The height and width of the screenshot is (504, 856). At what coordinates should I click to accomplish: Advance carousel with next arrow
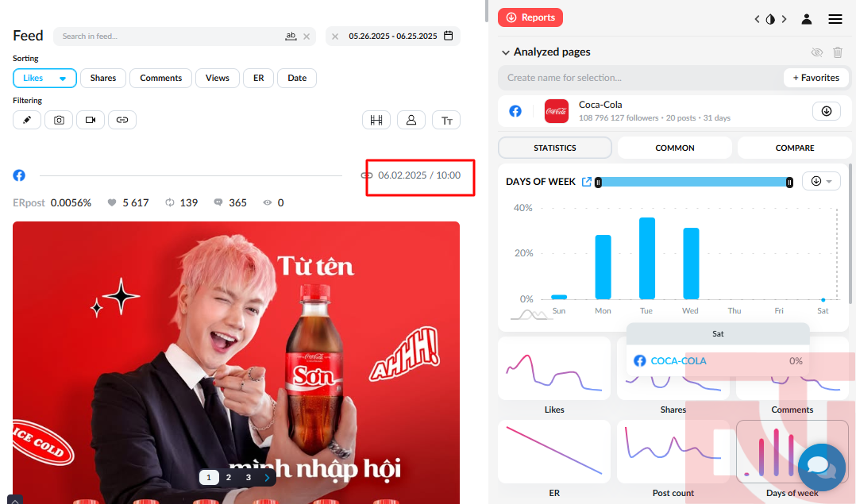[267, 477]
